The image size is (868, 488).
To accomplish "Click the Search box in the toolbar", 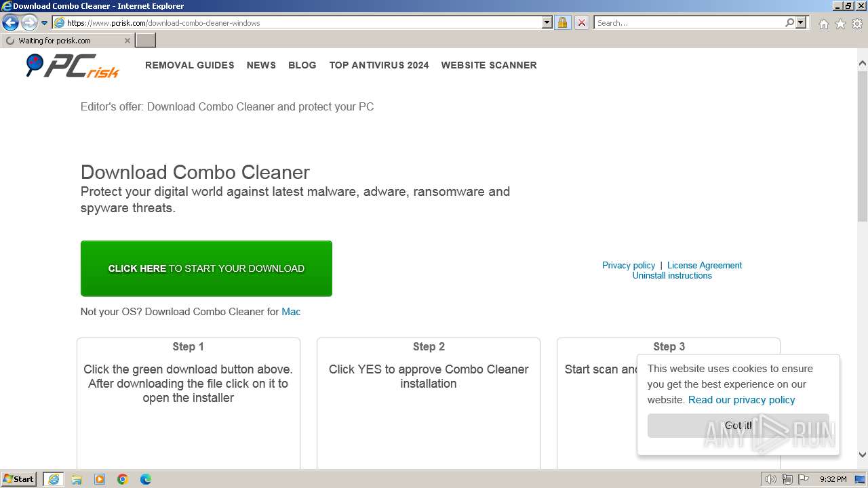I will [689, 23].
